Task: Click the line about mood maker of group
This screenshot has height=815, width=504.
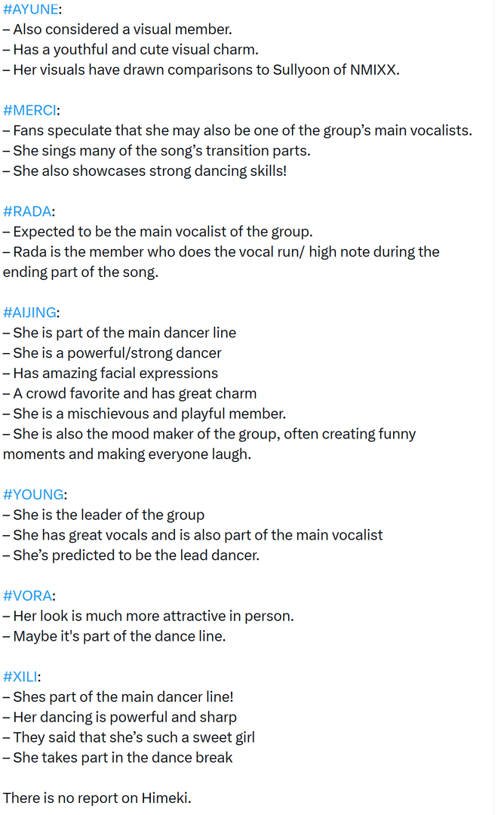Action: pos(209,444)
